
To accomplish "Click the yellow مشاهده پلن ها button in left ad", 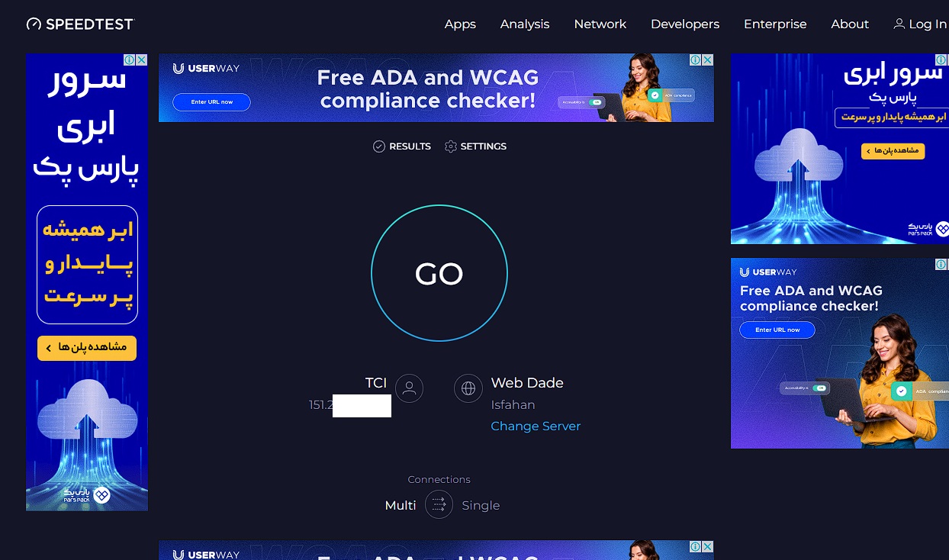I will pyautogui.click(x=87, y=348).
